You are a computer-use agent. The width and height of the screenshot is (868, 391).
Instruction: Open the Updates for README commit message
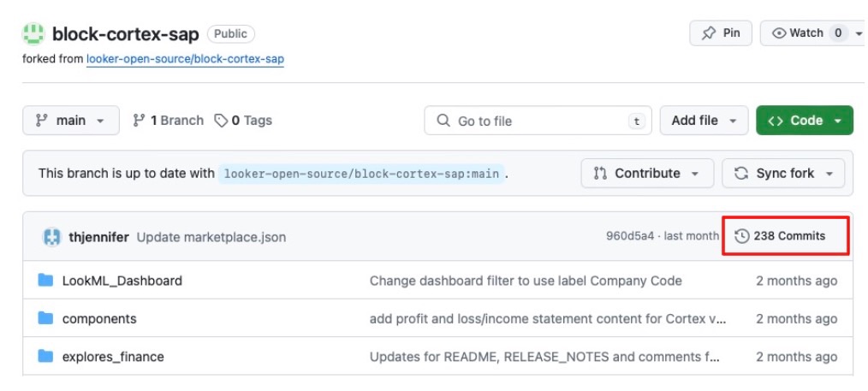[x=544, y=357]
